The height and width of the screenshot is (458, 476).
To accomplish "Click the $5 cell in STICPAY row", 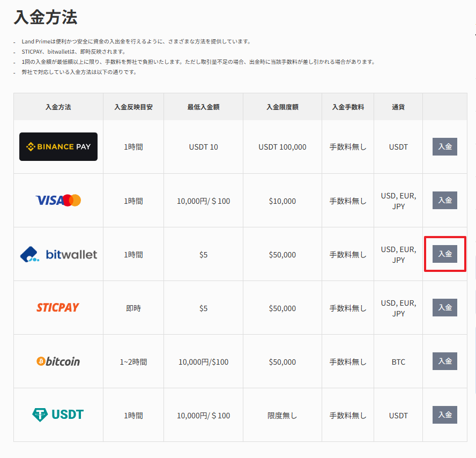I will pos(203,308).
